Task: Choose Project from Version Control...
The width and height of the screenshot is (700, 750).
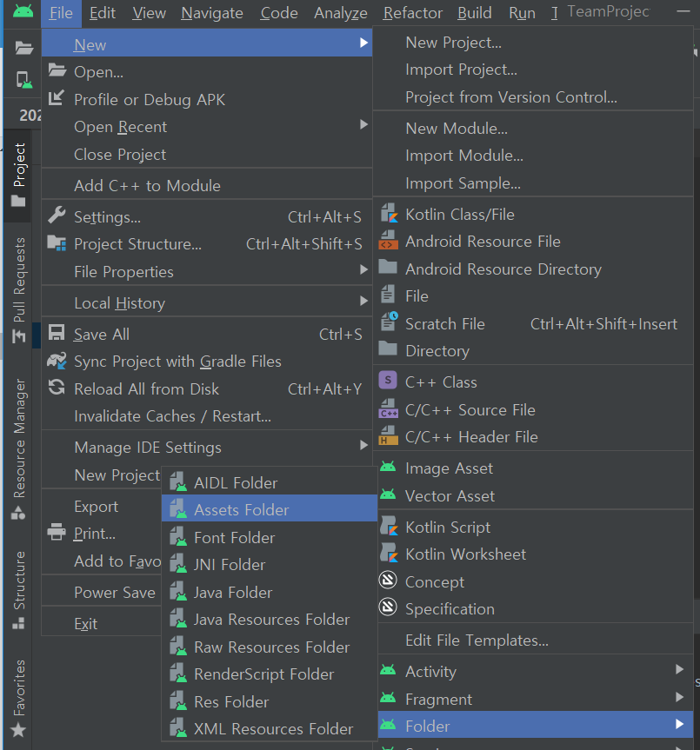Action: click(533, 97)
